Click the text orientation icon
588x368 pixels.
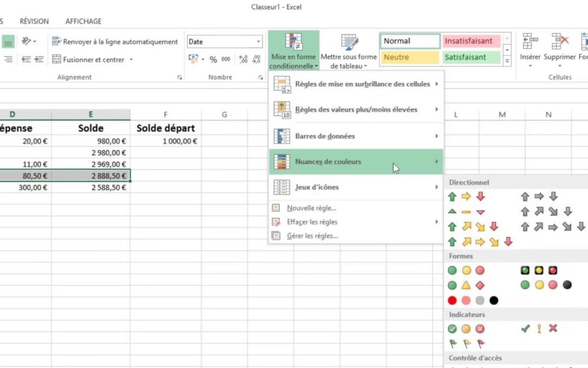coord(26,41)
